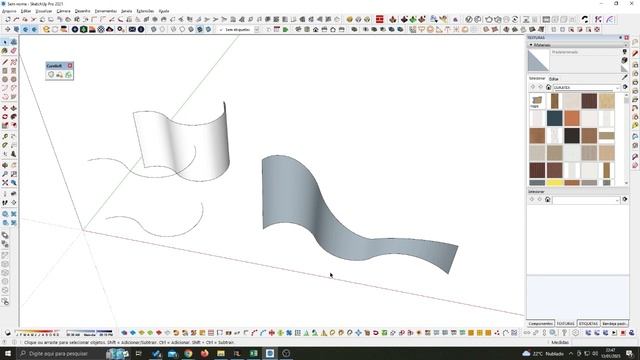Select the Walk footprints tool
This screenshot has width=640, height=360.
click(5, 202)
